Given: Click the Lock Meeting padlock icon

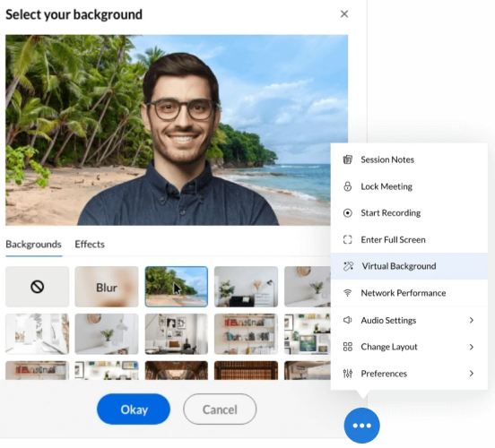Looking at the screenshot, I should 348,186.
